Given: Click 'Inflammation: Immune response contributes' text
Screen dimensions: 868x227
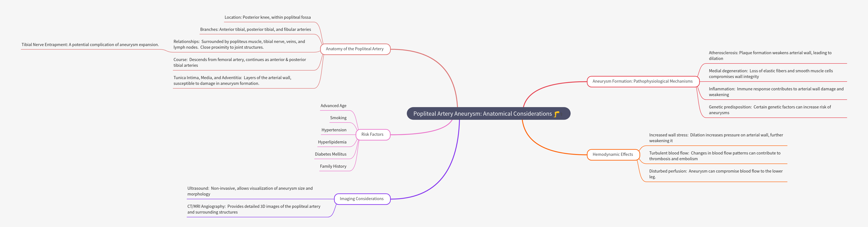Looking at the screenshot, I should coord(776,92).
